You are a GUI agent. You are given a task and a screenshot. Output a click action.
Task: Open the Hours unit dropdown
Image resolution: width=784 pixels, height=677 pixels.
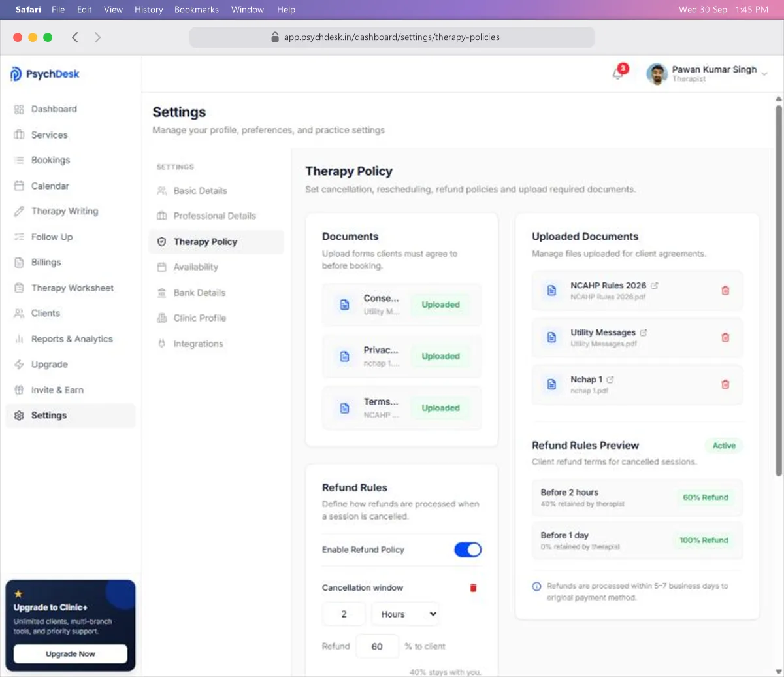[x=405, y=614]
